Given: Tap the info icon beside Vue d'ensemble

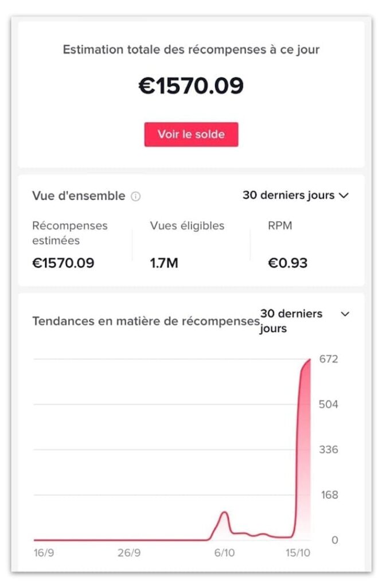Looking at the screenshot, I should (x=135, y=196).
